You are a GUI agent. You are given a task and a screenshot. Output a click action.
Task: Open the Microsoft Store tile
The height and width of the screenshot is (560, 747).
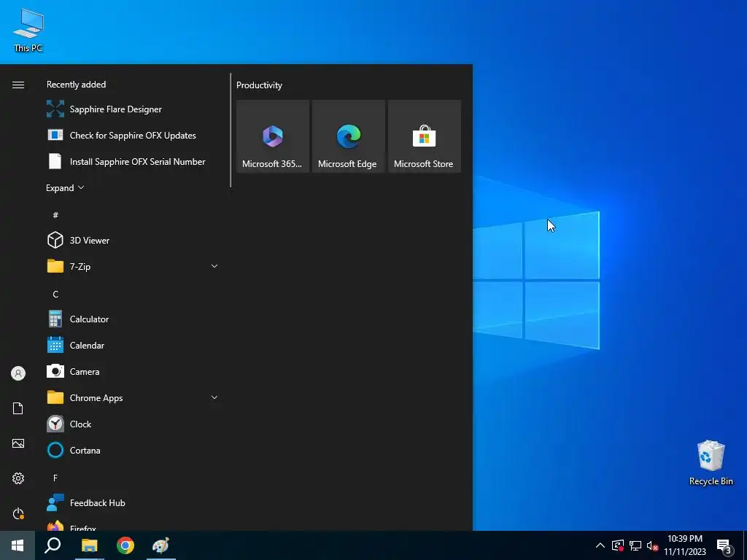[425, 136]
